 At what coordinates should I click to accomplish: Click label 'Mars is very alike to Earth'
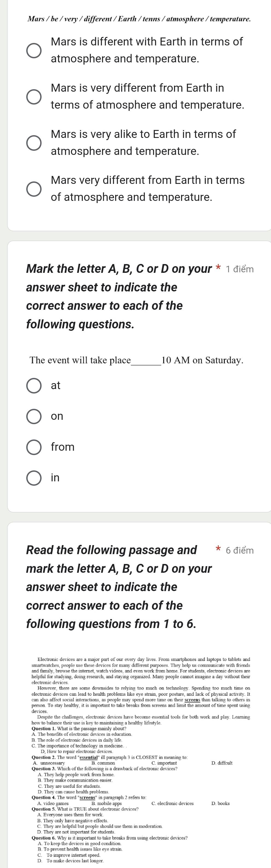144,143
